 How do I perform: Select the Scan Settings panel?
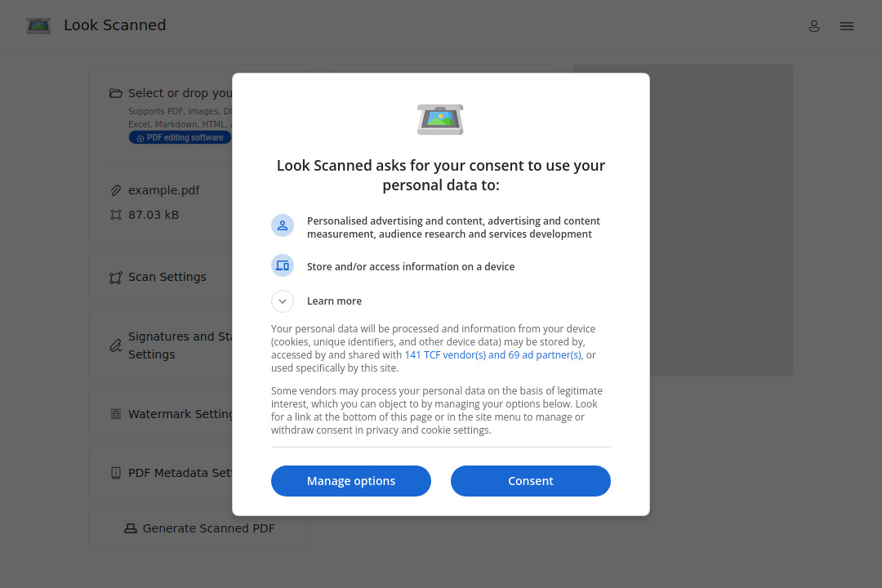click(167, 277)
